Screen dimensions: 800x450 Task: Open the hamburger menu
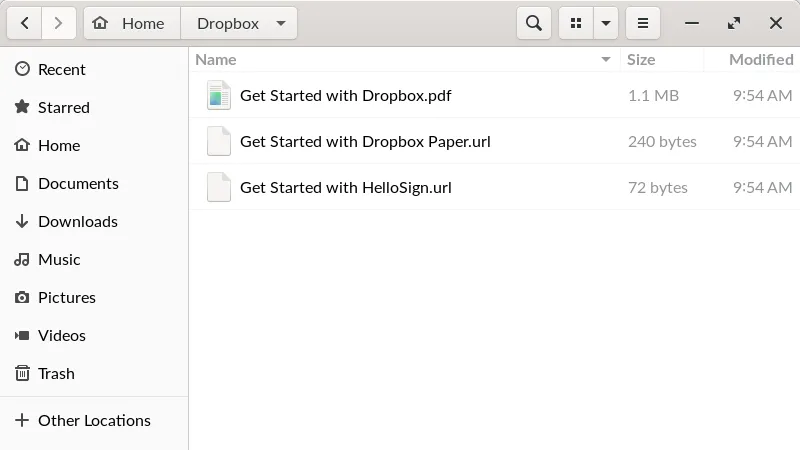[x=643, y=23]
